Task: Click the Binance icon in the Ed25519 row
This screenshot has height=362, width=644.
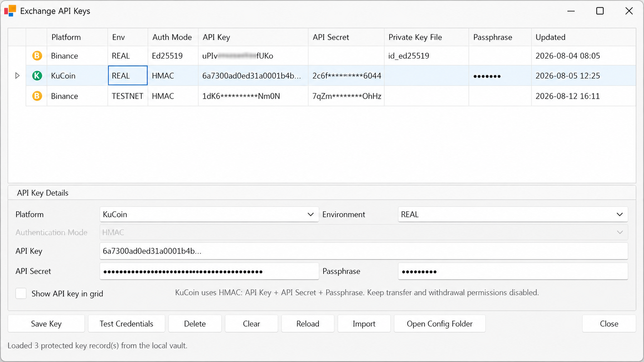Action: click(x=37, y=56)
